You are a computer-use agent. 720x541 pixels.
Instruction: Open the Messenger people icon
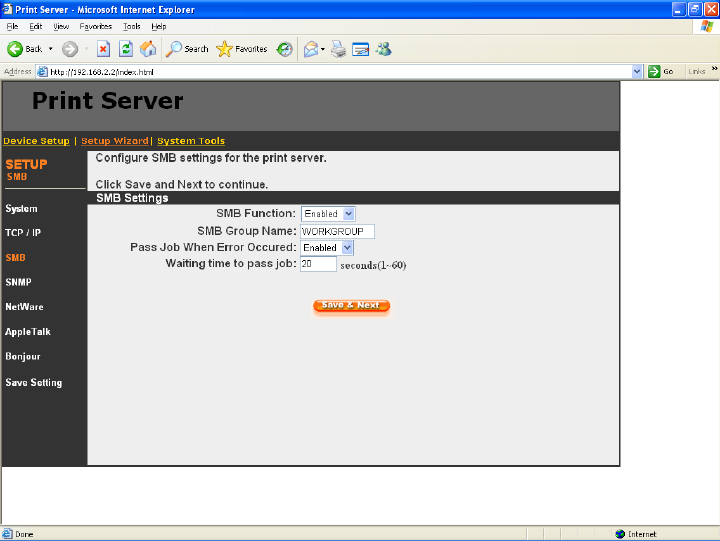click(383, 49)
